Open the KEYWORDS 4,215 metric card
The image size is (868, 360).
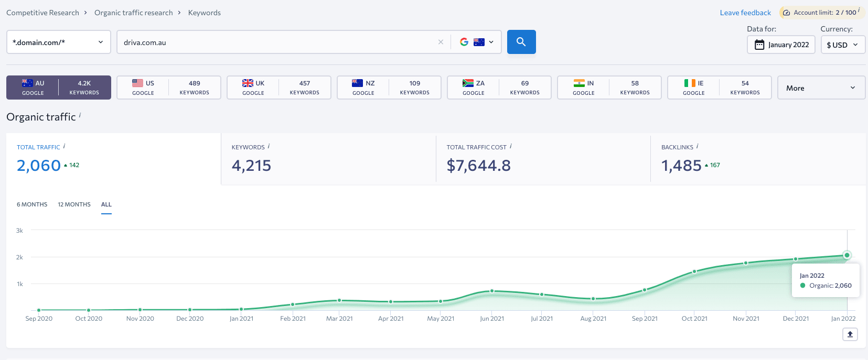tap(328, 159)
